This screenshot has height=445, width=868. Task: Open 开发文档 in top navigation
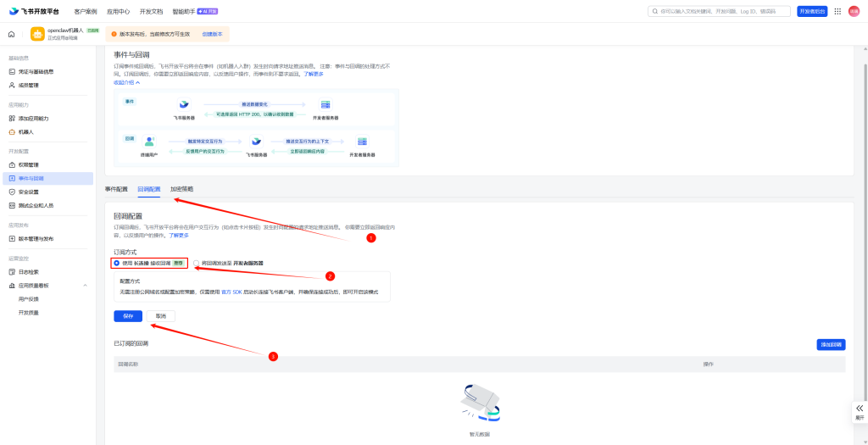click(x=151, y=11)
